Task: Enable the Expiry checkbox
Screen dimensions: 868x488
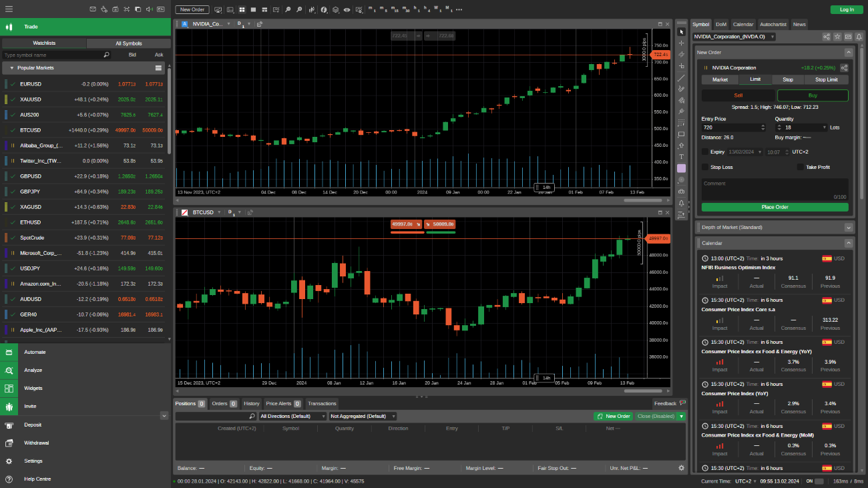Action: point(706,152)
